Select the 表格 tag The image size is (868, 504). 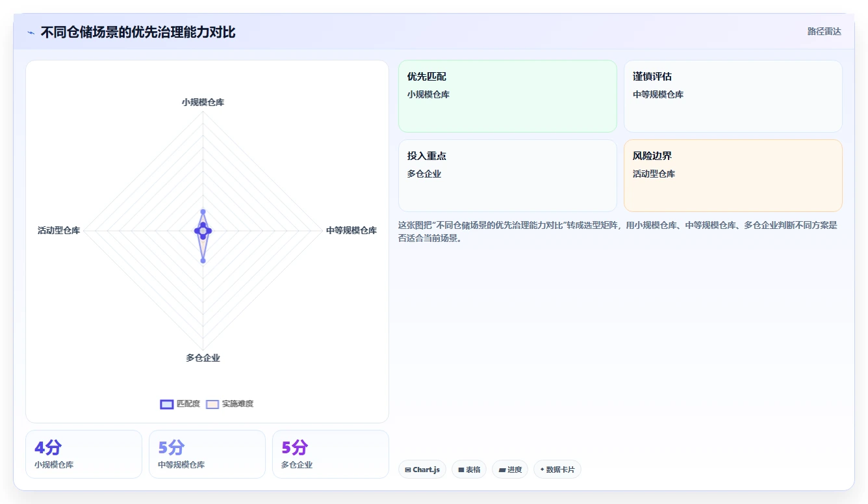tap(469, 470)
